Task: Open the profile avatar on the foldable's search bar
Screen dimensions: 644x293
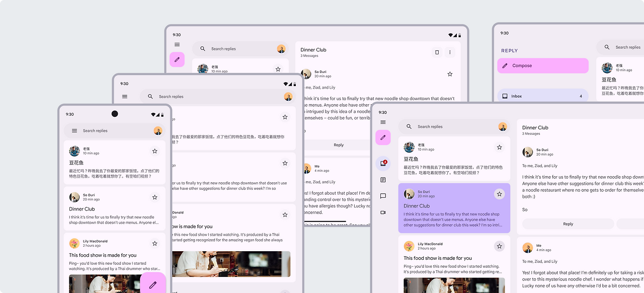Action: pos(288,97)
